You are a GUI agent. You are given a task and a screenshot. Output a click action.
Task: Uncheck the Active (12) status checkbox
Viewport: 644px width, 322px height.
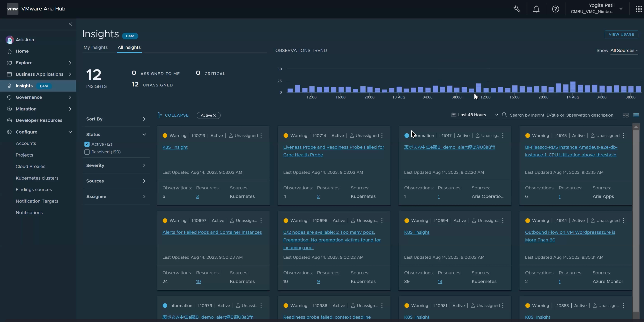pyautogui.click(x=87, y=144)
